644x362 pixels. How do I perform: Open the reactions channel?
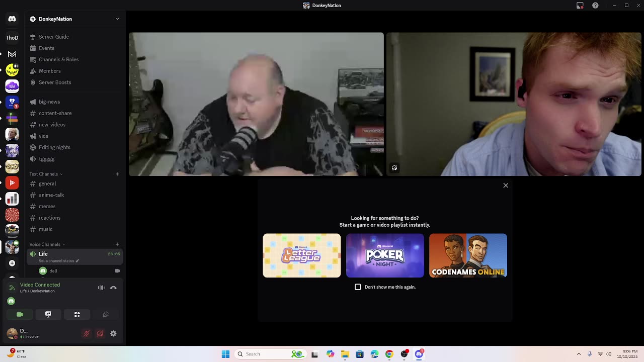[x=74, y=218]
